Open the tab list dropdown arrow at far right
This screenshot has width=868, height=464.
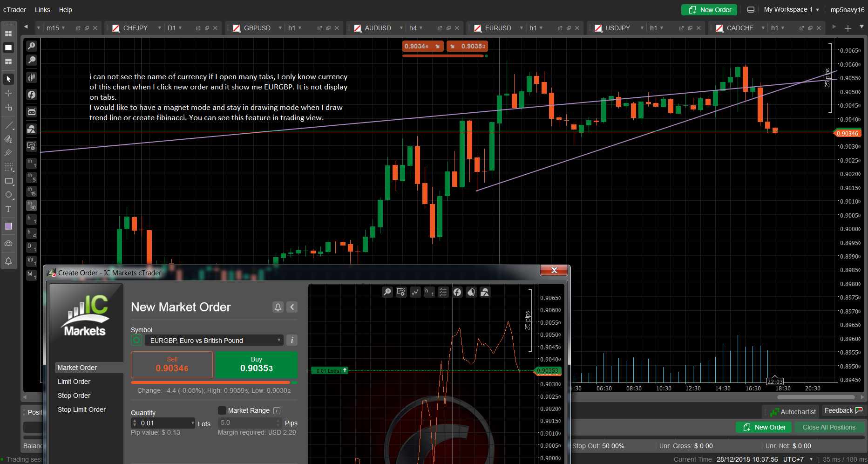pyautogui.click(x=861, y=27)
